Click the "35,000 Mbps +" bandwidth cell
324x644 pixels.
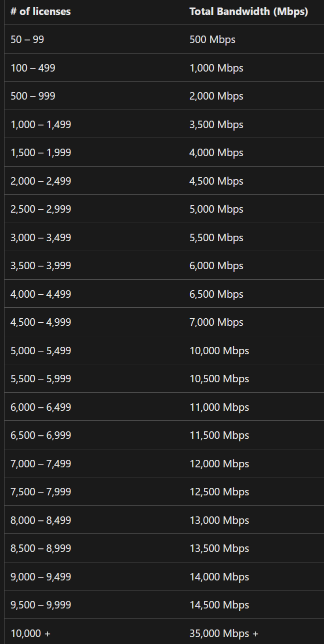tap(224, 633)
